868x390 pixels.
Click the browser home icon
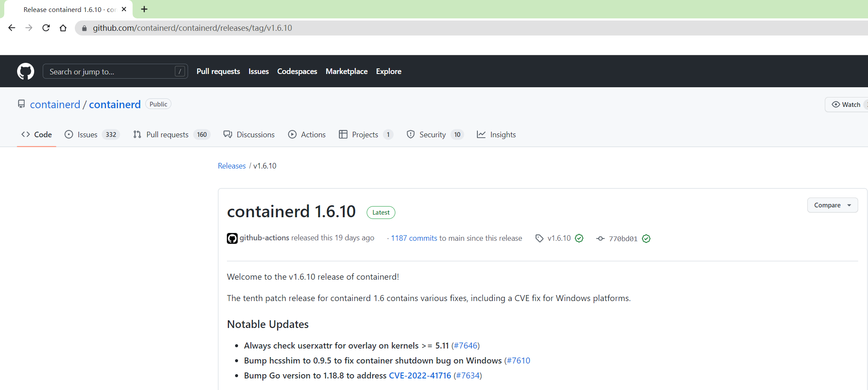coord(63,28)
